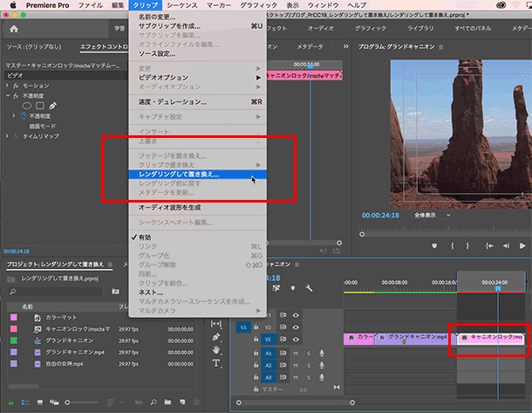Open the オーディオ workspace

coord(321,29)
